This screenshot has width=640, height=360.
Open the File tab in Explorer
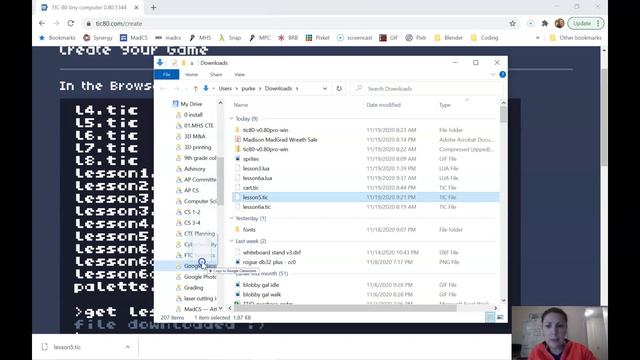pos(167,75)
